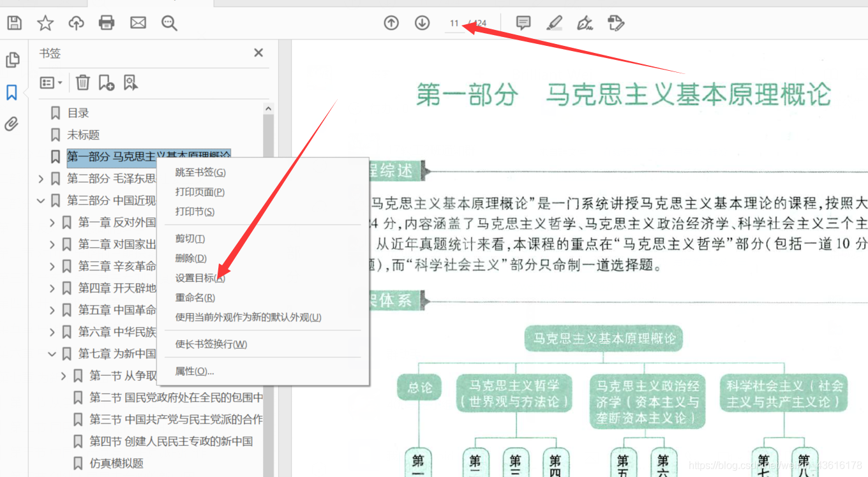Add document to favorites star icon
The image size is (868, 477).
coord(45,24)
